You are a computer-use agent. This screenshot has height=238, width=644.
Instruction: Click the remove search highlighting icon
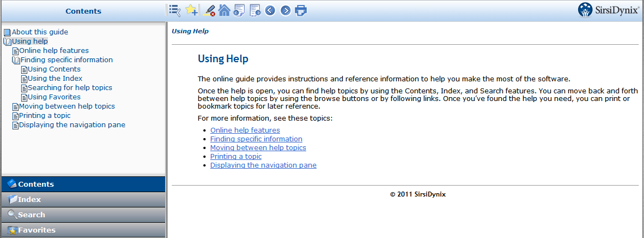click(209, 10)
